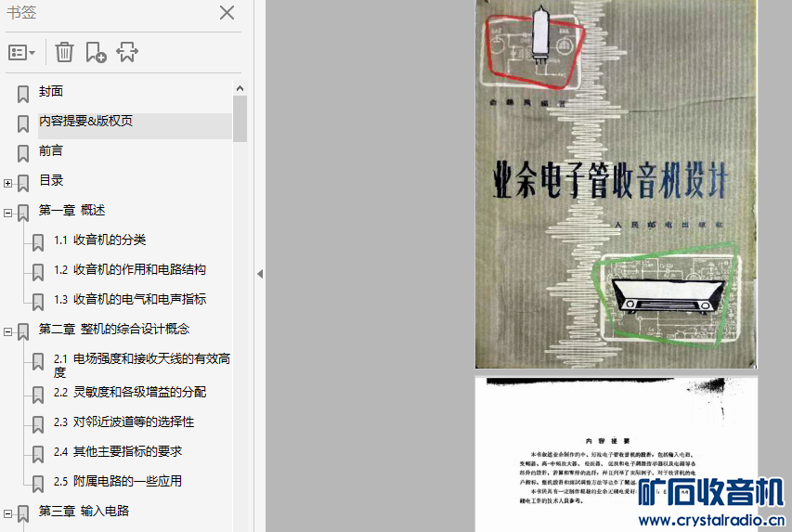This screenshot has height=532, width=792.
Task: Open section 2.4 其他主要指标的要求
Action: tap(118, 451)
